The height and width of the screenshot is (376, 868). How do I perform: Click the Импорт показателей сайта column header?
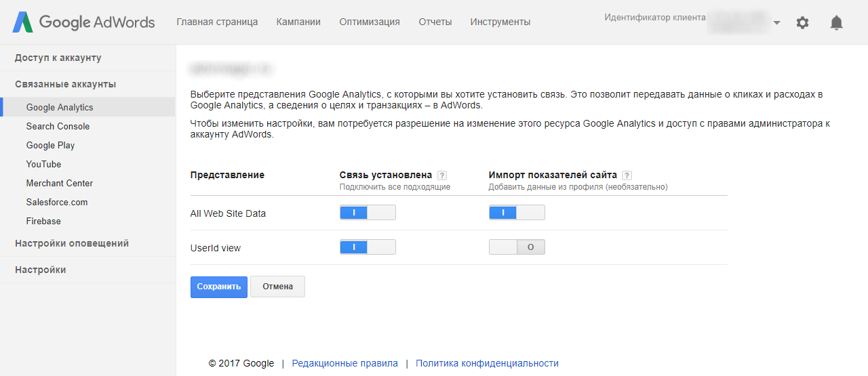pyautogui.click(x=553, y=175)
